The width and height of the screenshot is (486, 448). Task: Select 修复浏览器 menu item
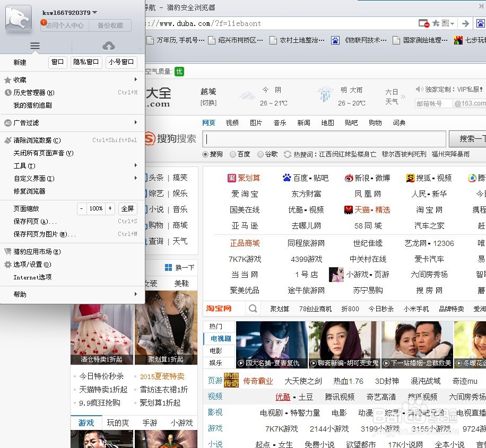pyautogui.click(x=72, y=191)
